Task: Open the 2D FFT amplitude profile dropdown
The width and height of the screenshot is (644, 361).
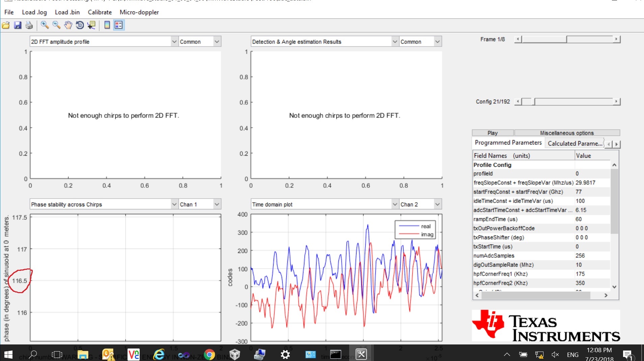Action: pos(104,42)
